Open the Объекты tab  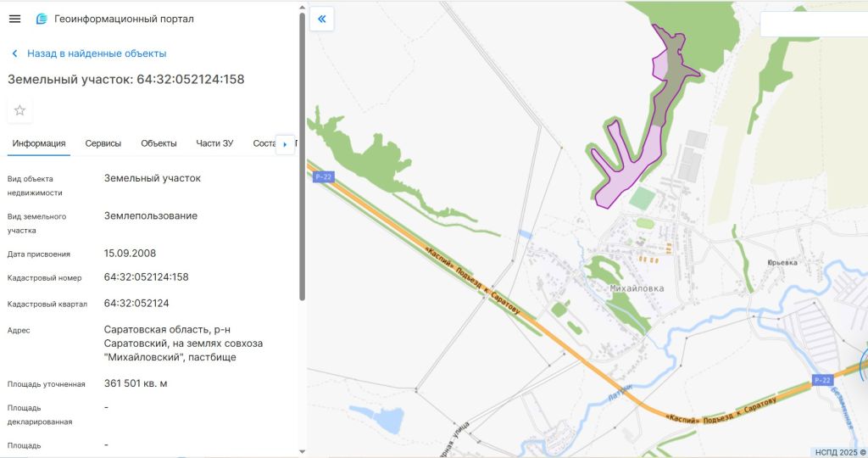[x=159, y=143]
